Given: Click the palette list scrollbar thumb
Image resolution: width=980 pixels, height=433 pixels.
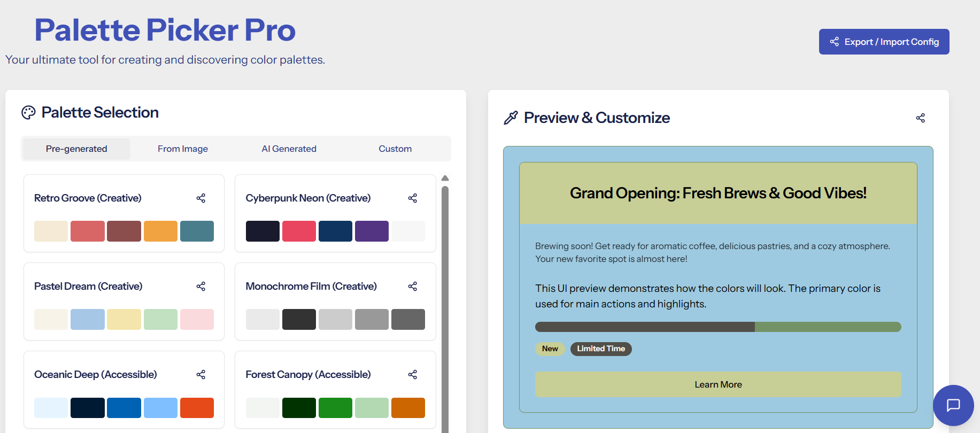Looking at the screenshot, I should pos(445,310).
